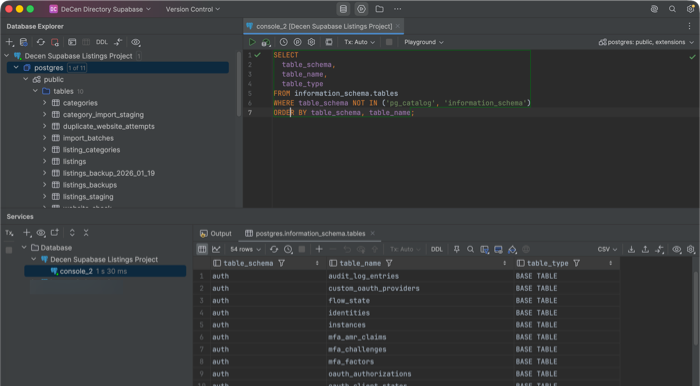The width and height of the screenshot is (700, 386).
Task: Click the mfa_factors cell
Action: (x=421, y=361)
